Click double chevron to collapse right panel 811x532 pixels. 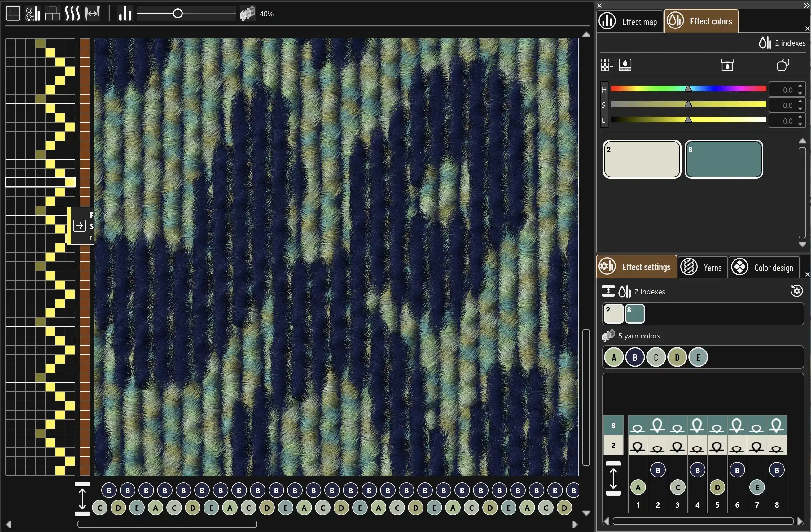tap(807, 6)
